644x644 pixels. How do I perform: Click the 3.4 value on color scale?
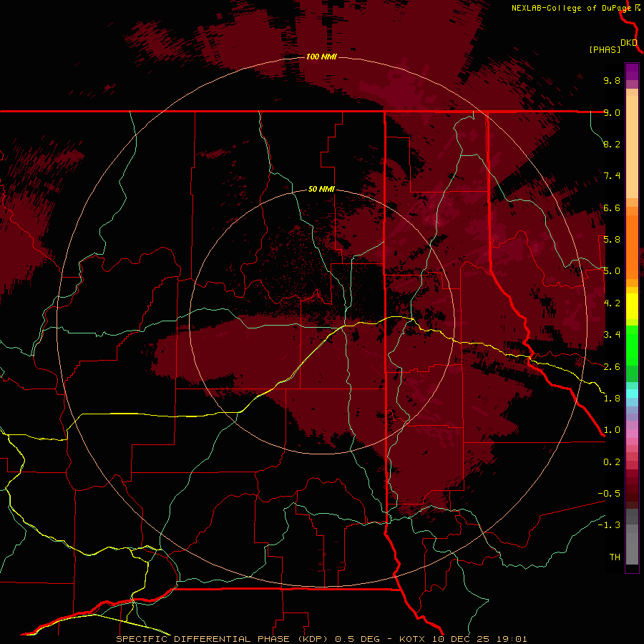pos(612,335)
